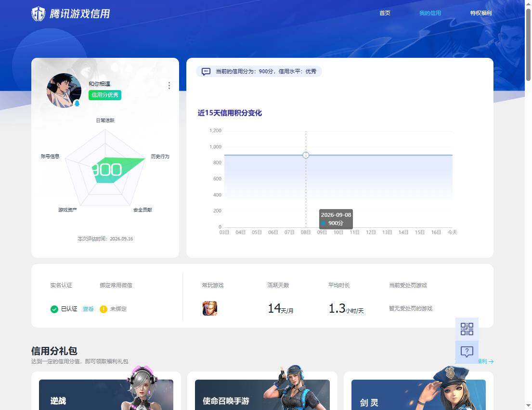Screen dimensions: 532x410
Task: Click the 未绑定 WeChat binding status
Action: pos(118,309)
